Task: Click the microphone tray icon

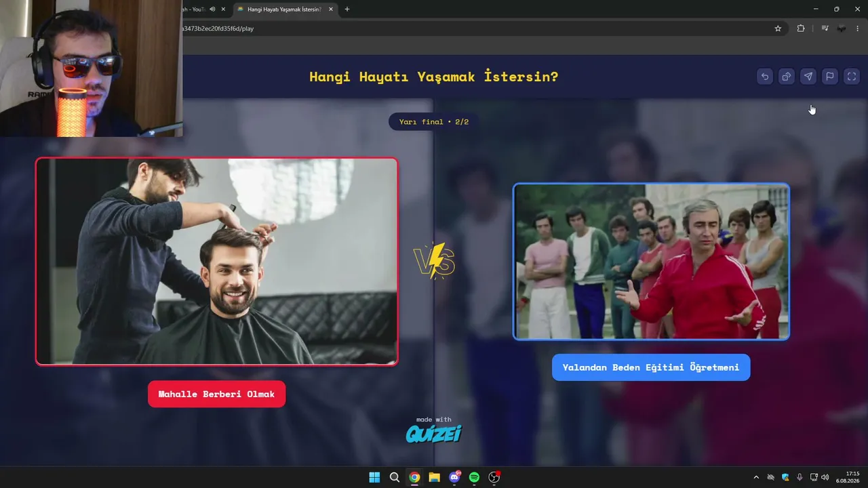Action: coord(800,477)
